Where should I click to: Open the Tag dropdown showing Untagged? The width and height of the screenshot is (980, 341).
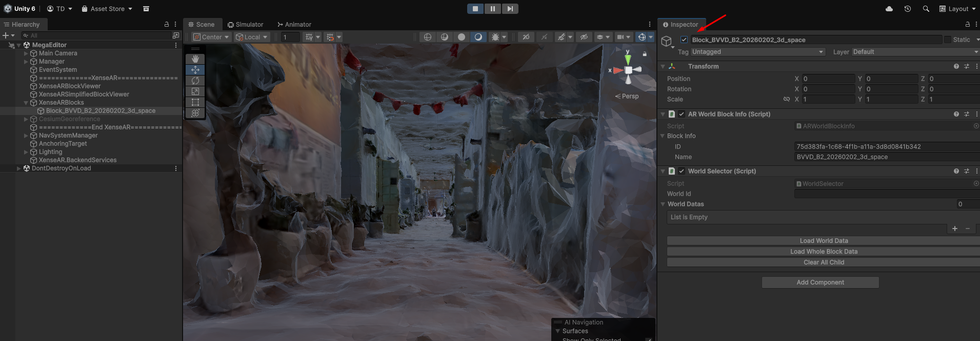[x=757, y=52]
